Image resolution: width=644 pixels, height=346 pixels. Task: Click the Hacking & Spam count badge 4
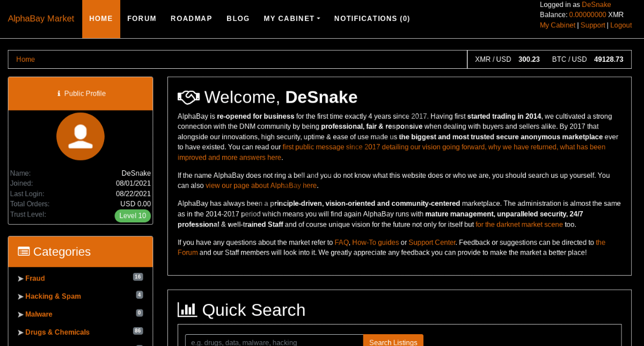pos(140,294)
